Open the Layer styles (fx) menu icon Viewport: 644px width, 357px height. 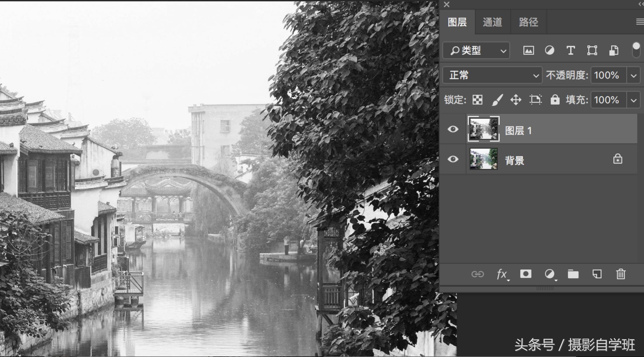pyautogui.click(x=501, y=274)
